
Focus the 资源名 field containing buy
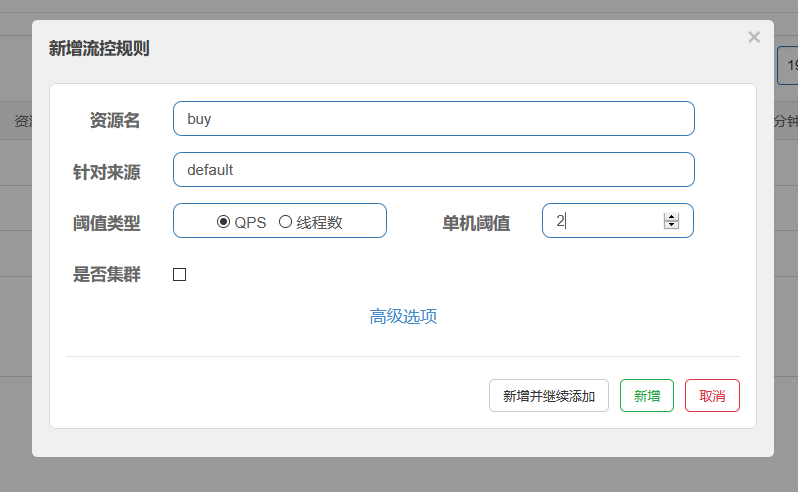pyautogui.click(x=433, y=119)
